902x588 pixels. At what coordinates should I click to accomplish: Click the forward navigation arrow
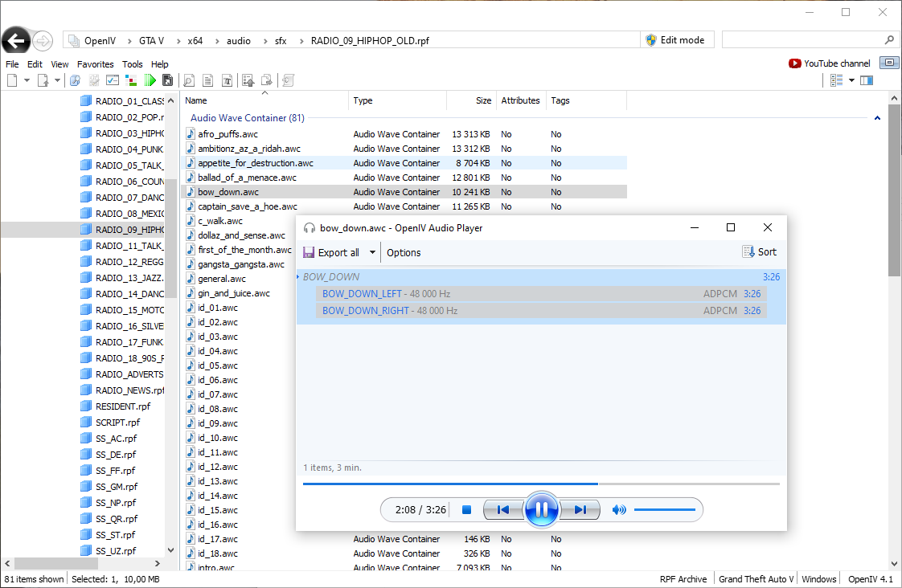click(x=42, y=41)
